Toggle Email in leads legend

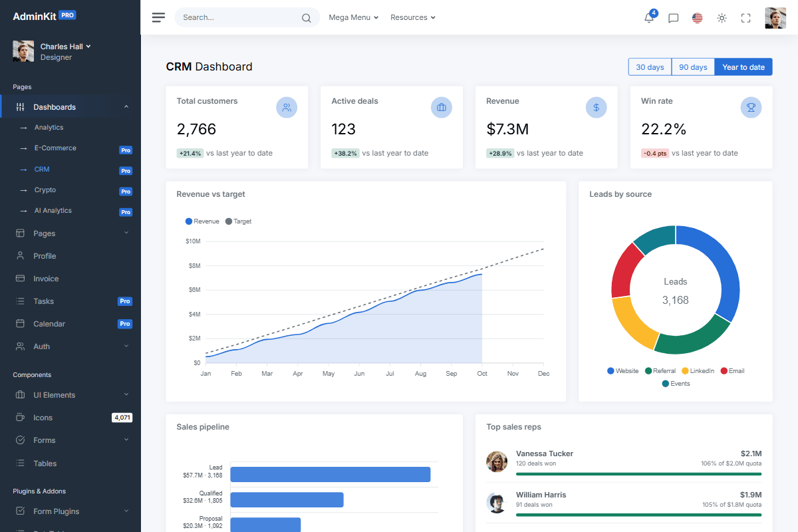point(732,371)
